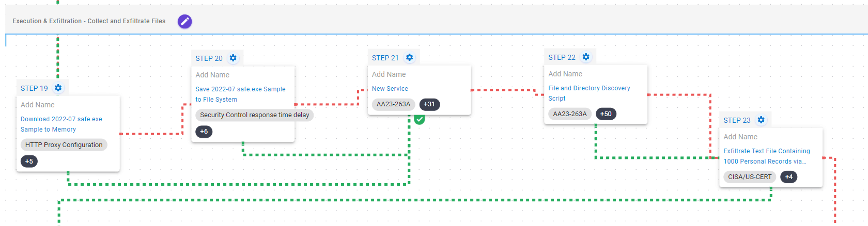The height and width of the screenshot is (226, 868).
Task: Show the +4 tags on Step 23
Action: [x=788, y=177]
